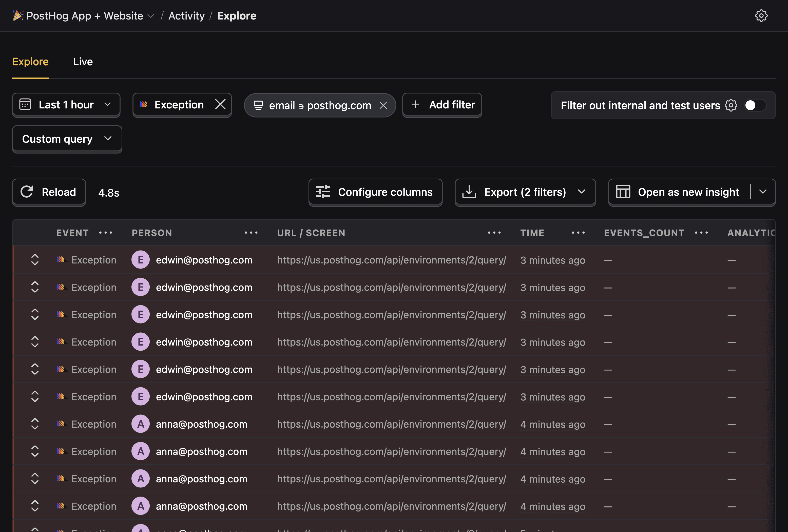Click the ANALYTIC column header
Viewport: 788px width, 532px height.
click(x=751, y=233)
